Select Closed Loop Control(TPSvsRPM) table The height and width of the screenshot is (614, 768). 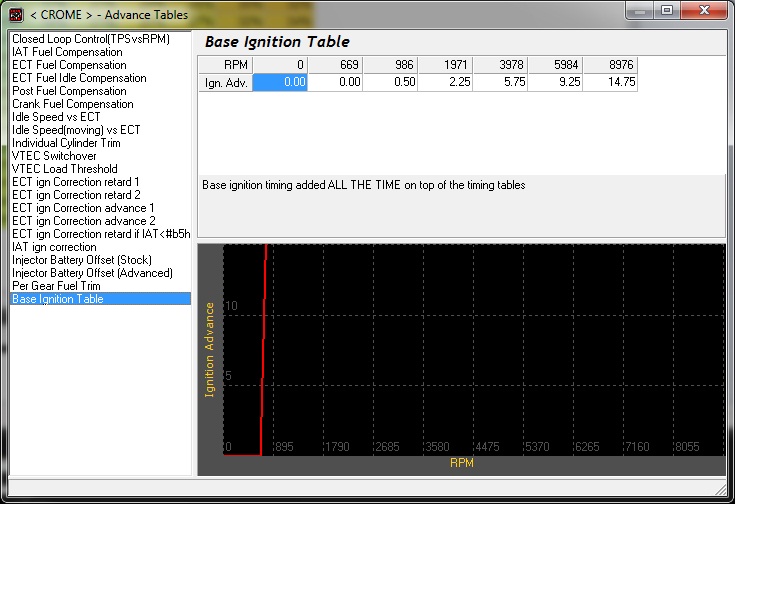coord(91,39)
